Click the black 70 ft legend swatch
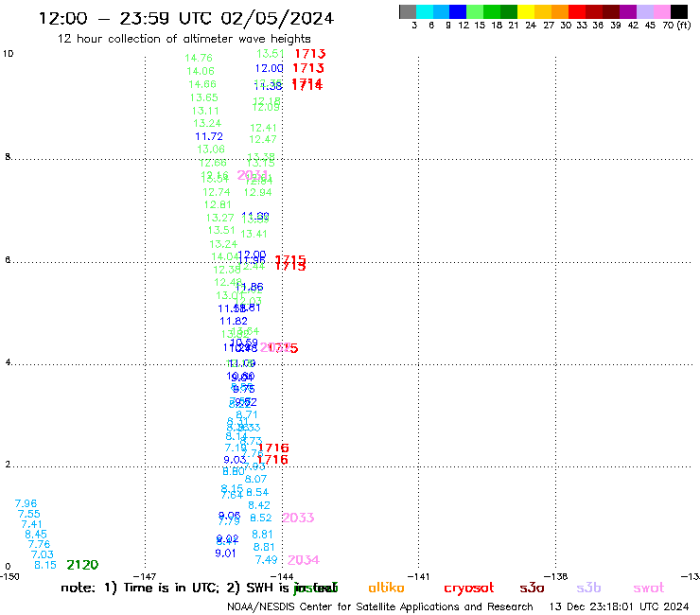Image resolution: width=700 pixels, height=615 pixels. coord(679,11)
